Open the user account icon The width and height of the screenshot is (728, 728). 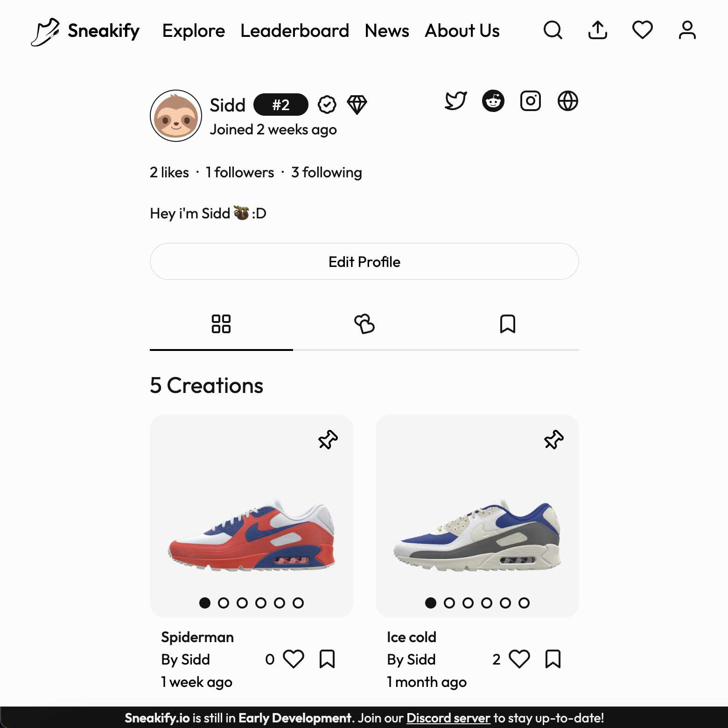(x=687, y=30)
